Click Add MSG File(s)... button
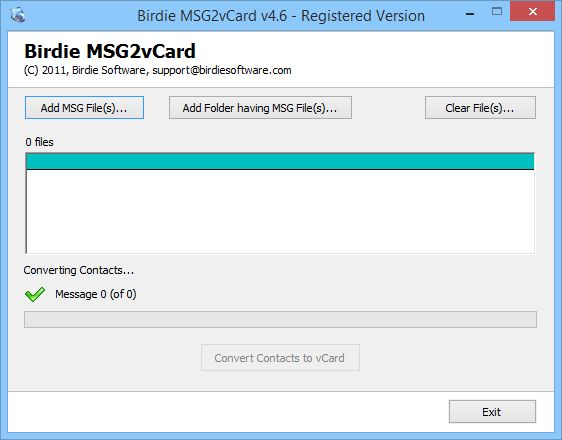The image size is (562, 440). 84,107
